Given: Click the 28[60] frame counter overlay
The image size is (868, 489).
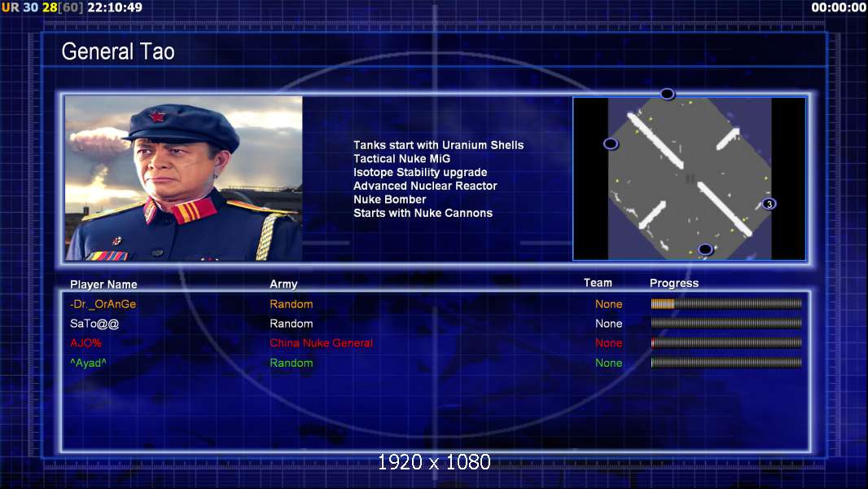Looking at the screenshot, I should coord(63,7).
